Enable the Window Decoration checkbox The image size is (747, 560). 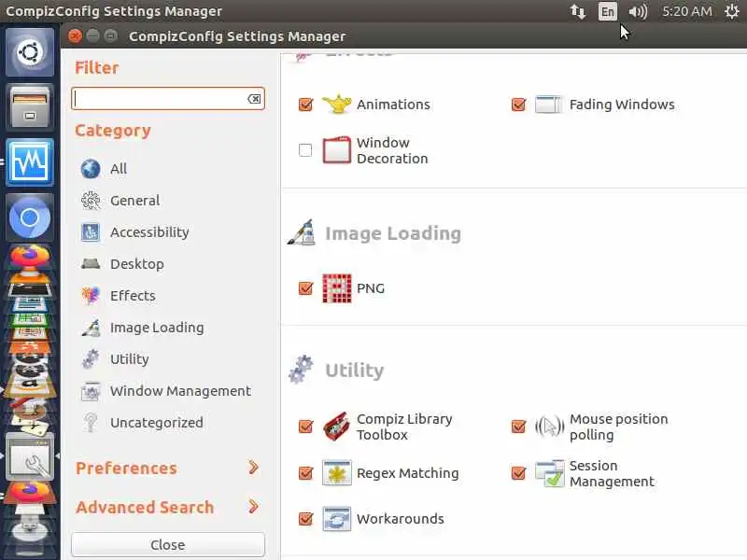(x=305, y=150)
